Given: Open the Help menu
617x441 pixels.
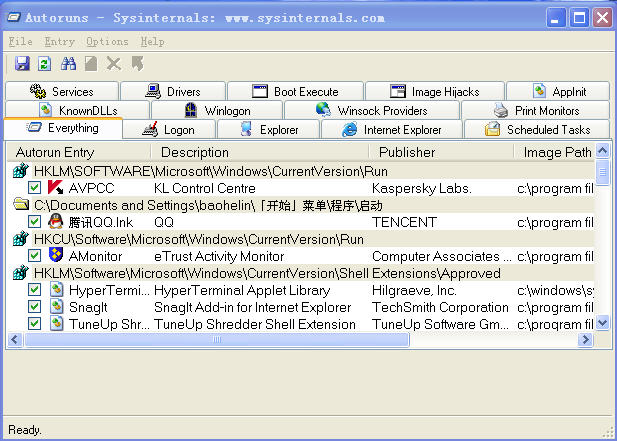Looking at the screenshot, I should pyautogui.click(x=152, y=41).
